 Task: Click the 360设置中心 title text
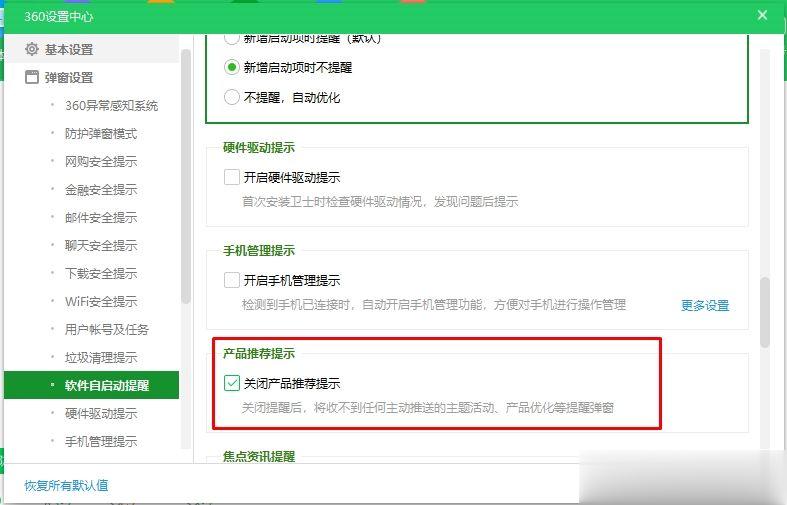click(59, 17)
